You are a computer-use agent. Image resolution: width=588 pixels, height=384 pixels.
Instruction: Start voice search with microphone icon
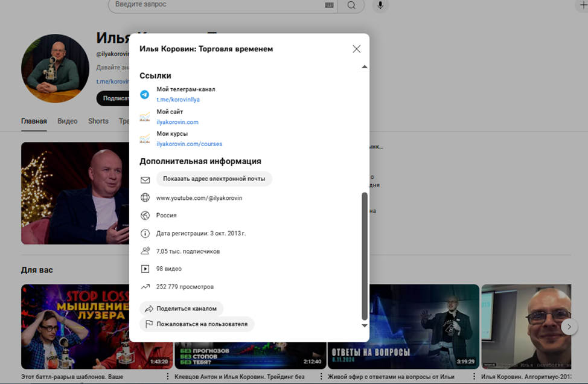pos(380,5)
